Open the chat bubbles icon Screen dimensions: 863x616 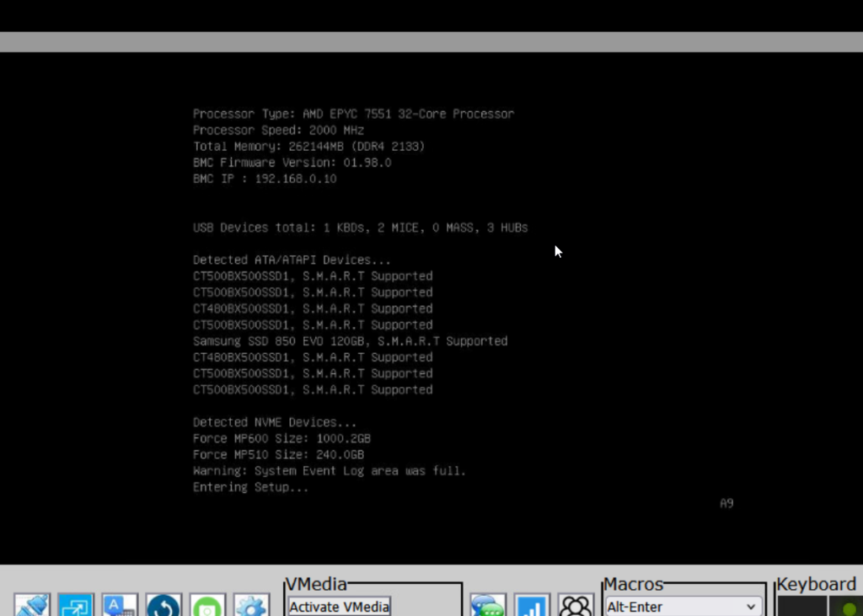[x=488, y=605]
